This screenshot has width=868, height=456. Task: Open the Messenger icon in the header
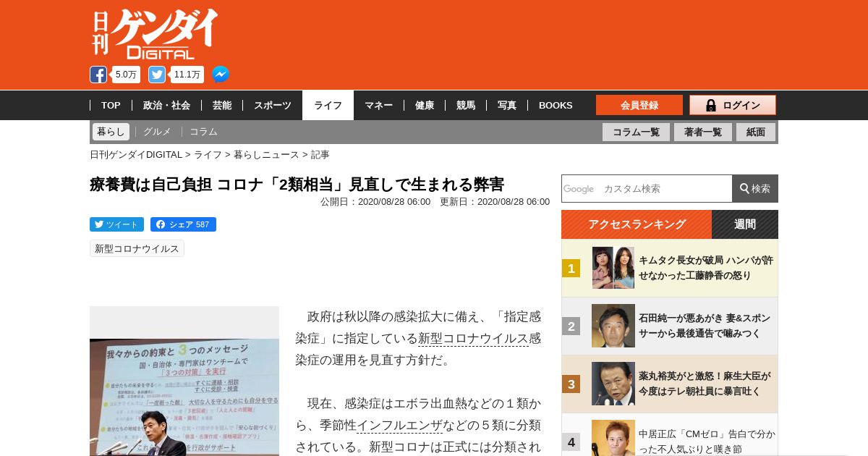221,75
